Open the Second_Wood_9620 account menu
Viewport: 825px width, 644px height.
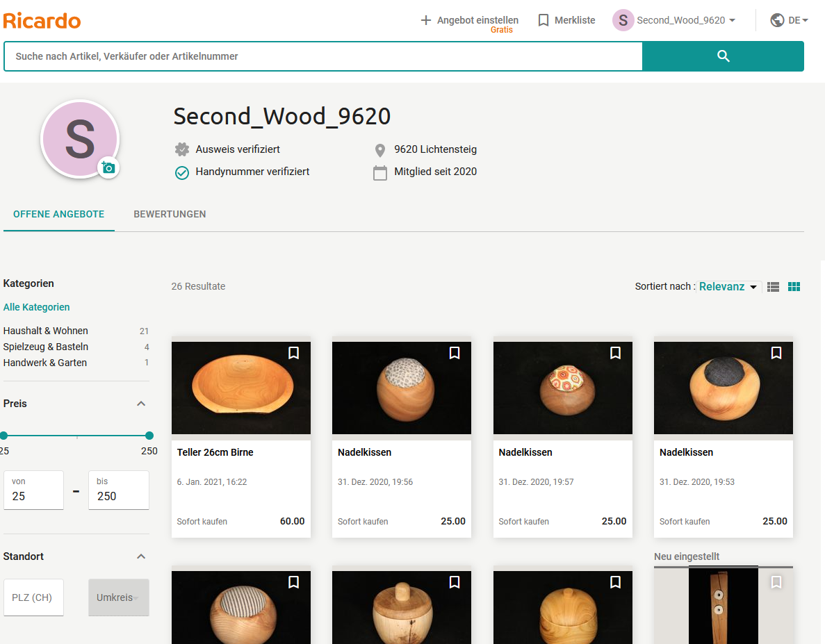coord(673,20)
